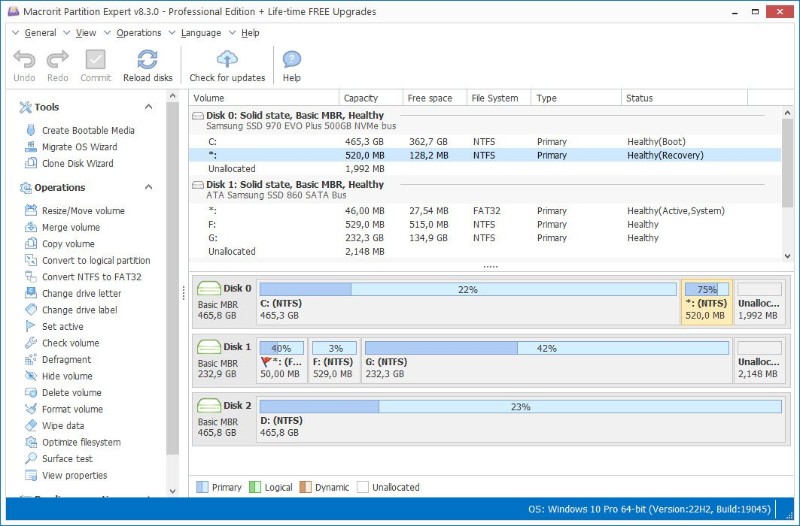This screenshot has width=800, height=526.
Task: Click the Delete volume link
Action: [x=71, y=392]
